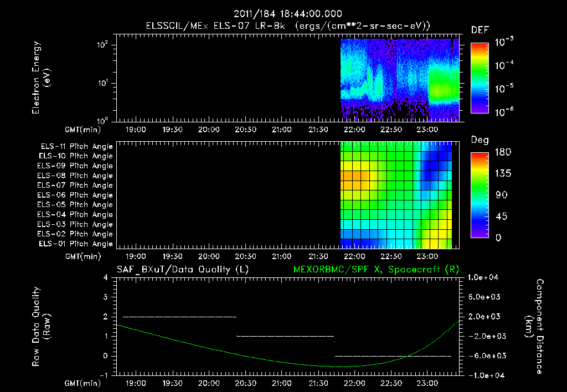Select the ELS-06 Pitch Angle row label
This screenshot has width=567, height=392.
[75, 195]
